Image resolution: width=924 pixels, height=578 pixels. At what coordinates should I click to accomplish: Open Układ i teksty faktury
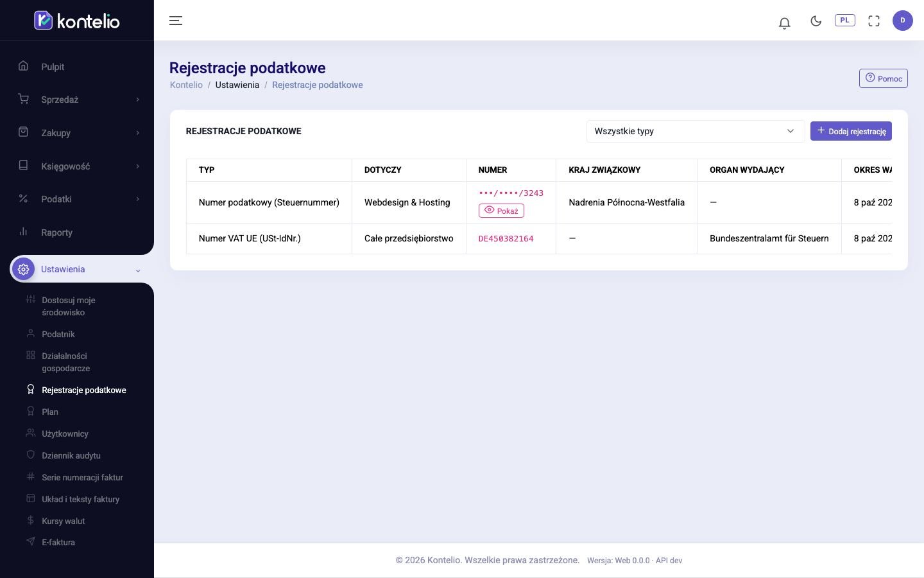click(x=80, y=499)
